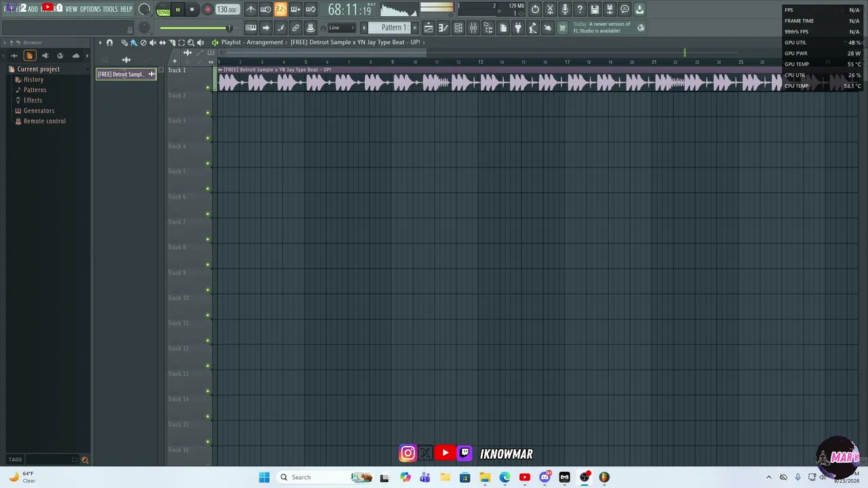
Task: Open the plugin picker plug icon
Action: (518, 28)
